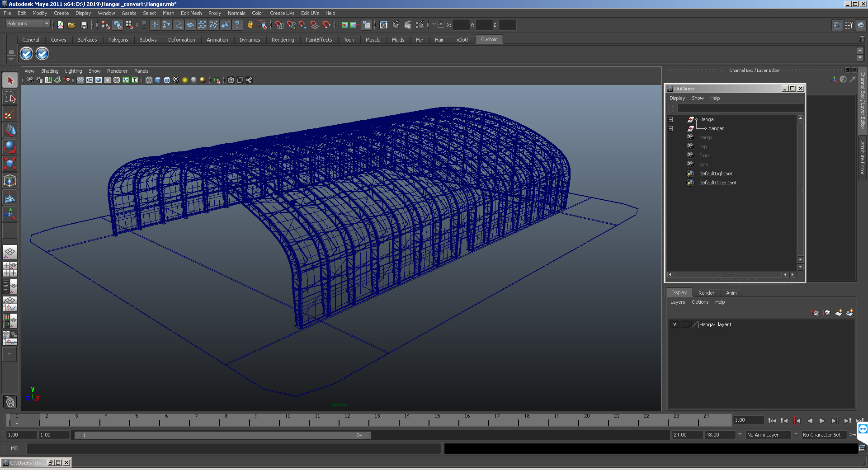This screenshot has width=868, height=470.
Task: Click Outliner vertical scrollbar
Action: 800,189
